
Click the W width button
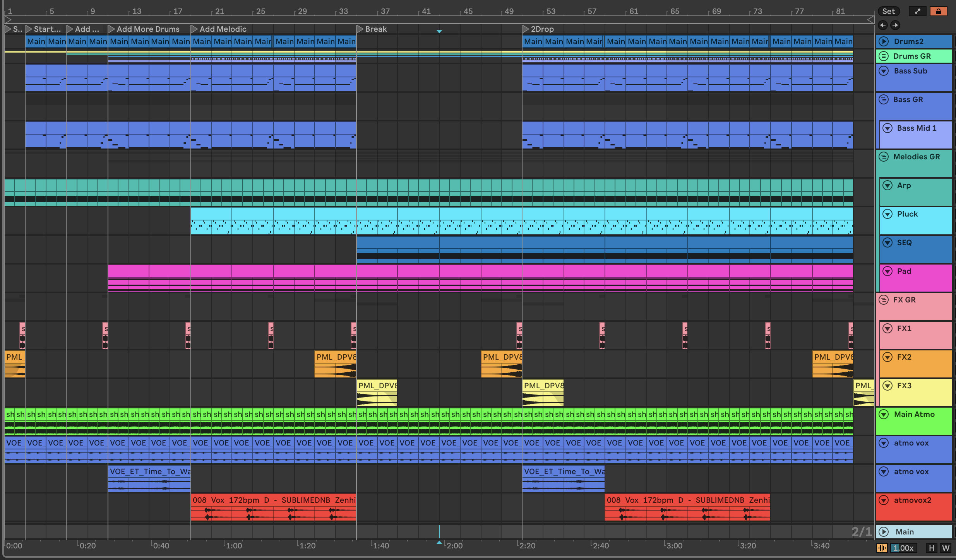[946, 548]
